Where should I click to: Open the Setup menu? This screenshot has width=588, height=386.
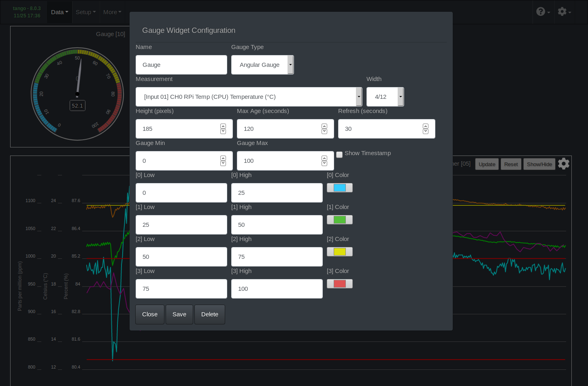tap(85, 12)
